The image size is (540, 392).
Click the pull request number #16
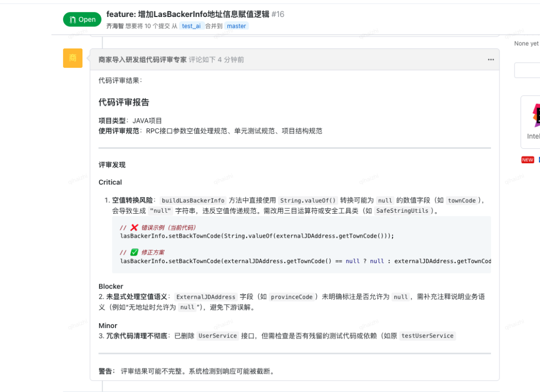[x=278, y=14]
